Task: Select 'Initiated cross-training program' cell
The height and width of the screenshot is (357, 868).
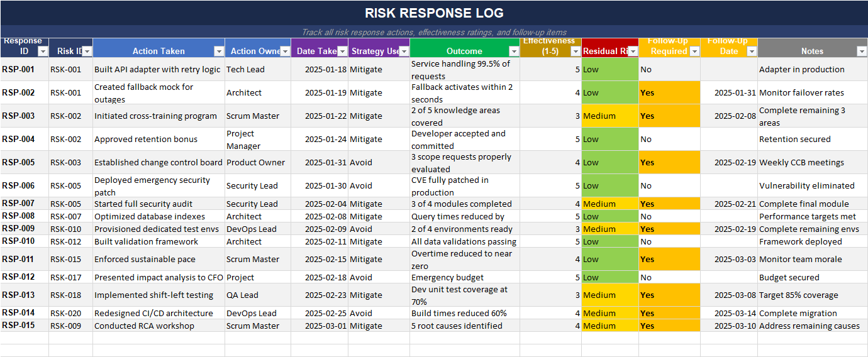Action: click(x=159, y=116)
